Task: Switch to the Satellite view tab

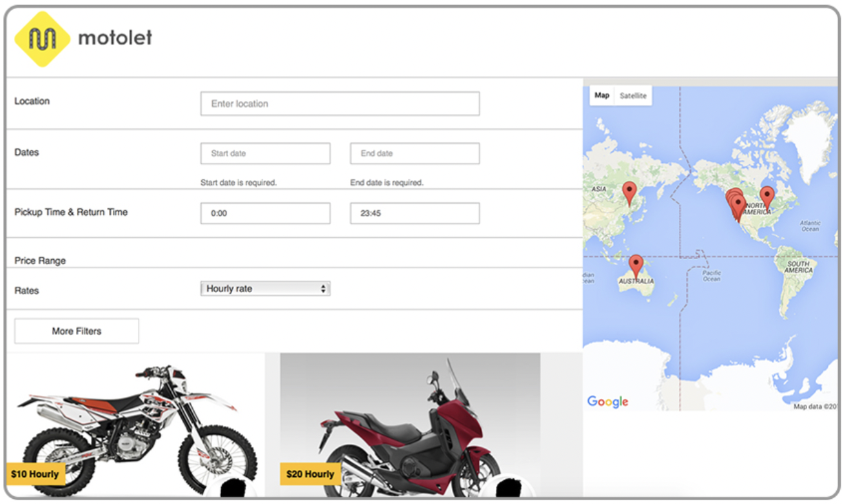Action: point(632,95)
